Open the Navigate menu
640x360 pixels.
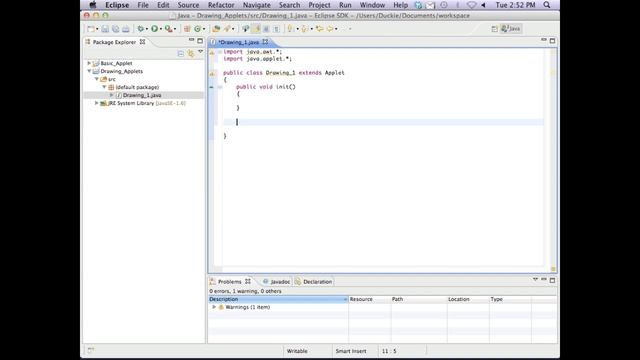click(x=257, y=5)
